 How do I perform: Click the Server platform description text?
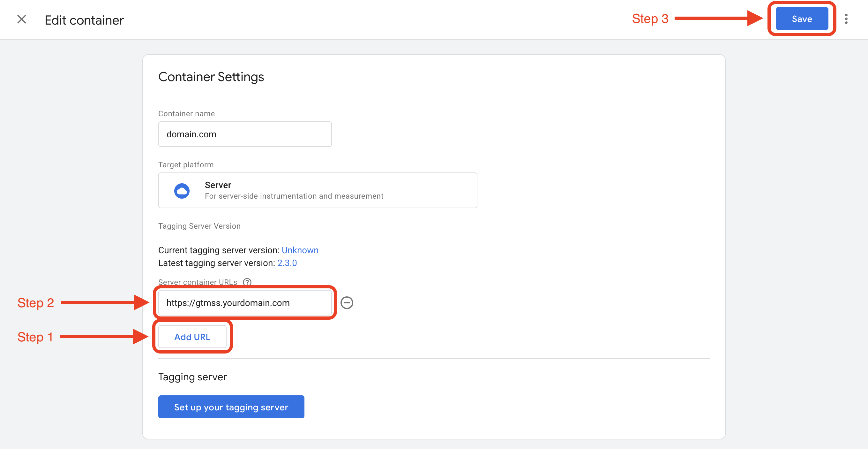294,196
